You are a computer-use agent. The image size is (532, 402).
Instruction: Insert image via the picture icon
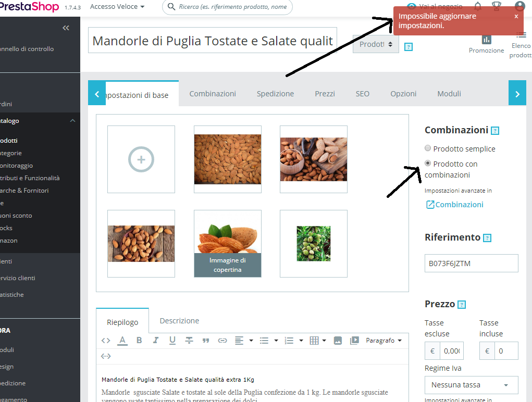point(338,341)
